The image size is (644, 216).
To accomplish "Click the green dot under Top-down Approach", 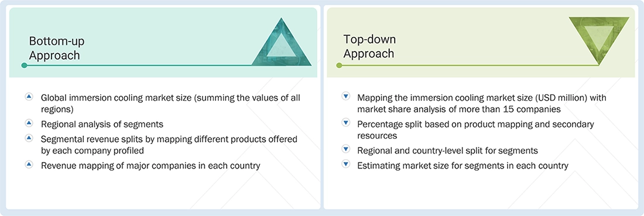I will click(339, 66).
